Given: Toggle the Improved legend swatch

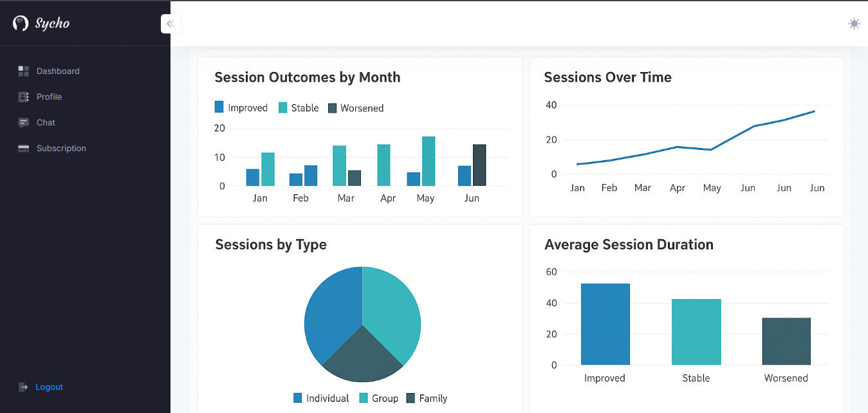Looking at the screenshot, I should click(x=219, y=107).
